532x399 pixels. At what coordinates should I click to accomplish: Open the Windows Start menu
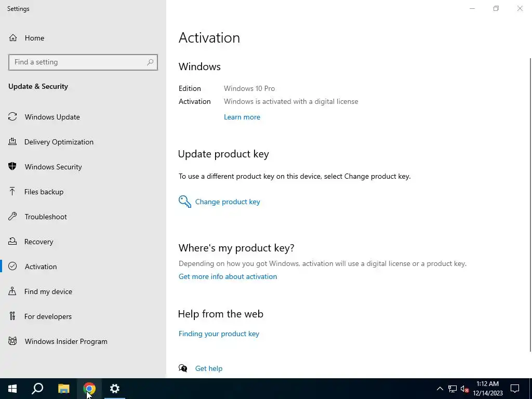[12, 389]
